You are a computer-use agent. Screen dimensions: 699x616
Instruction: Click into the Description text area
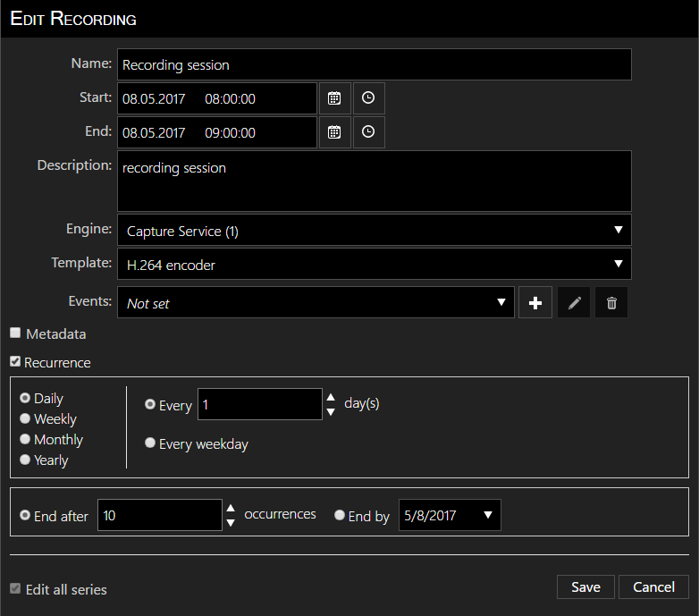pos(374,181)
